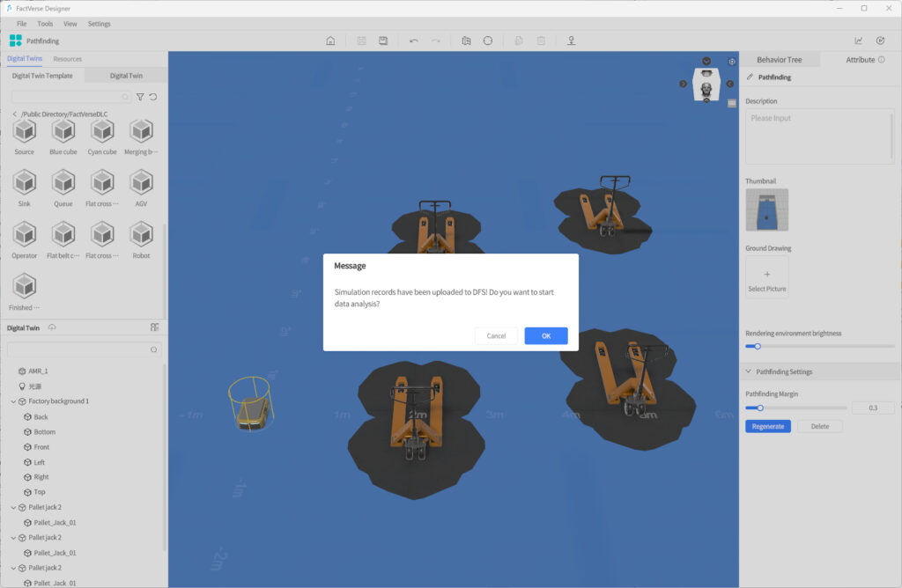
Task: Select the Cyan cube template
Action: click(102, 132)
